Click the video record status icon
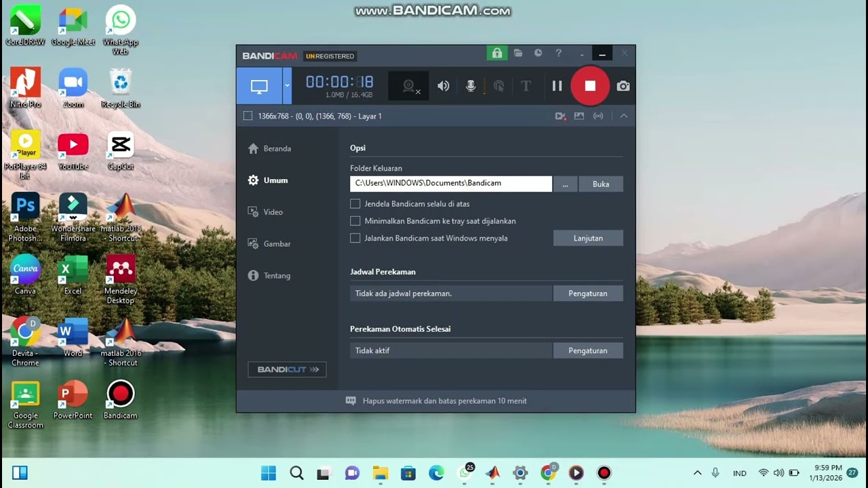The height and width of the screenshot is (488, 868). tap(561, 116)
